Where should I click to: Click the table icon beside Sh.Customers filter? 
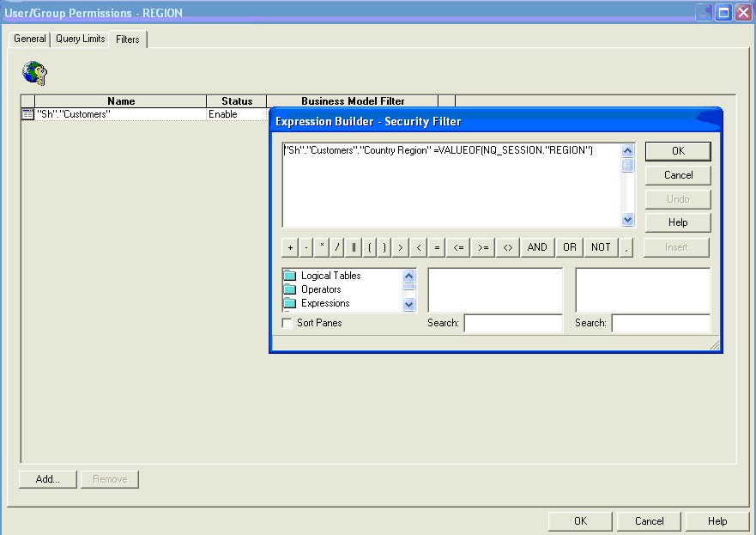tap(27, 113)
